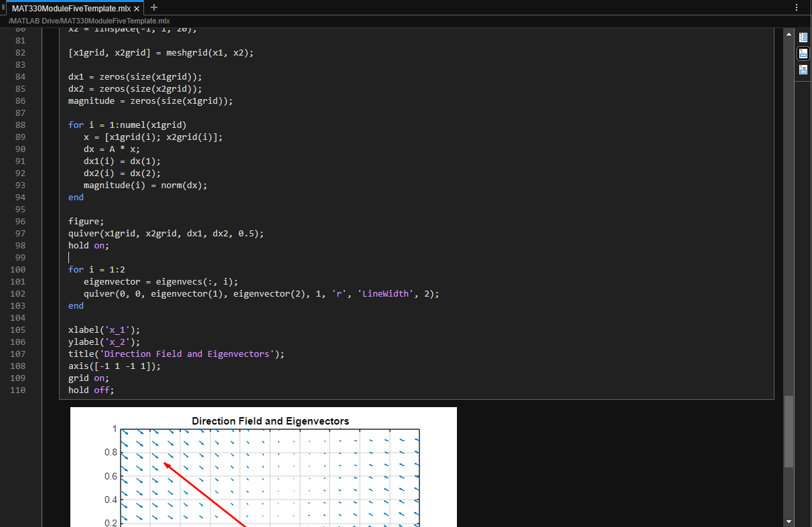
Task: Click the 'end' keyword on line 103
Action: tap(76, 306)
